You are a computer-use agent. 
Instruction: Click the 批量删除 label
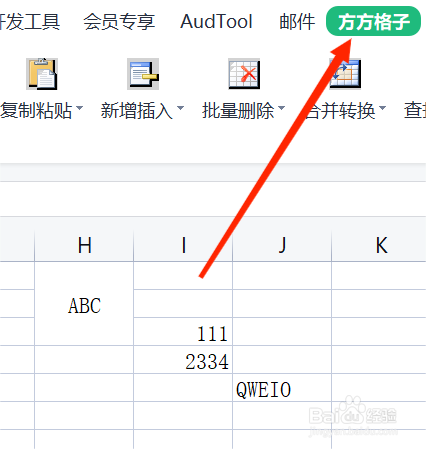tap(238, 111)
